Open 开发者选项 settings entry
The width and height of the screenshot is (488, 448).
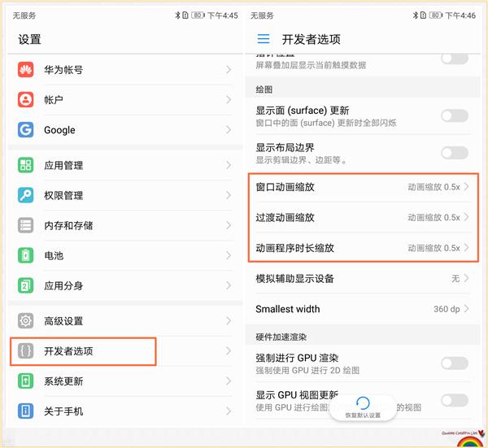(125, 351)
